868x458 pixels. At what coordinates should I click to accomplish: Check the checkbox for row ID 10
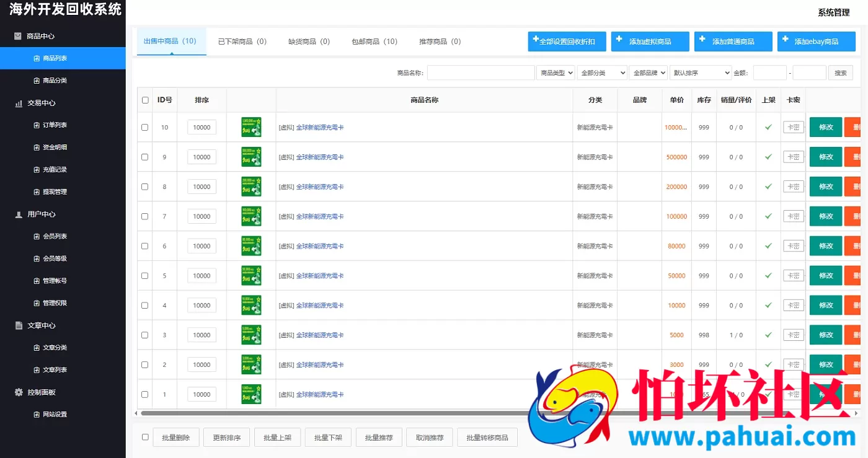coord(145,127)
